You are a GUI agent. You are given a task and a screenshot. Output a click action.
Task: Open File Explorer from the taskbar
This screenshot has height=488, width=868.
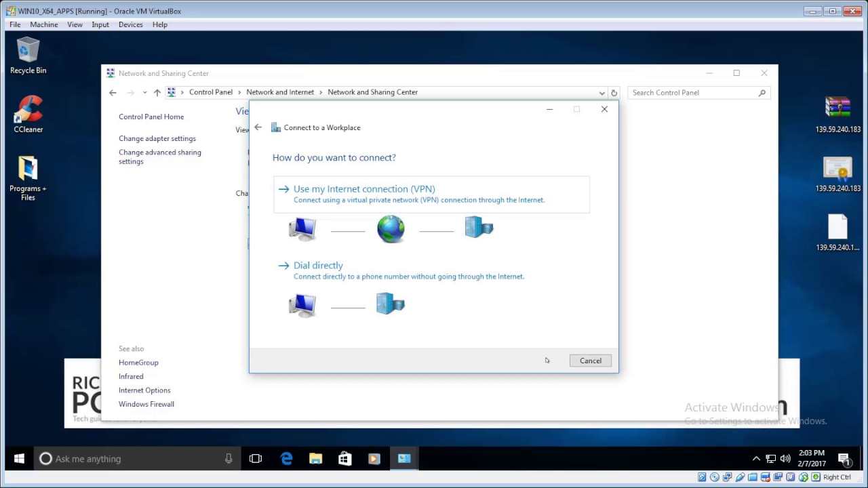[x=315, y=459]
